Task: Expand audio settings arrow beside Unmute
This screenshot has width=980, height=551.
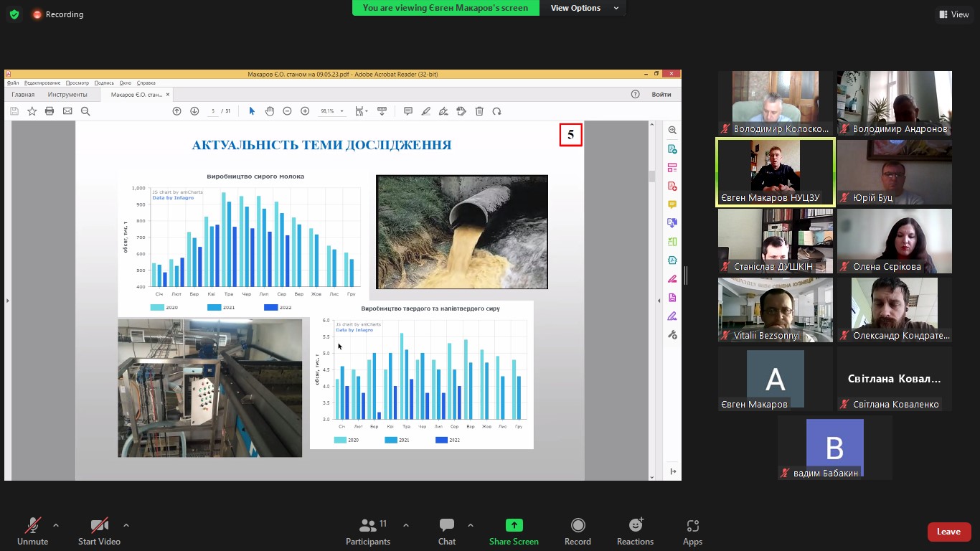Action: pos(56,525)
